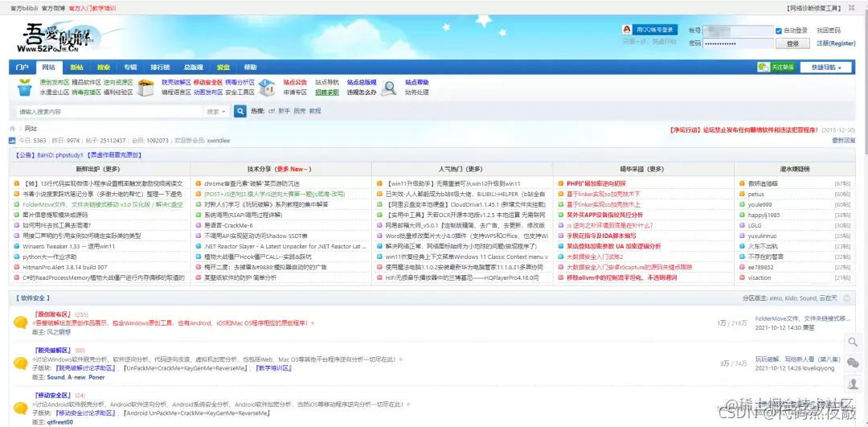This screenshot has height=427, width=868.
Task: Open the 净坛行动 announcement link
Action: (743, 129)
